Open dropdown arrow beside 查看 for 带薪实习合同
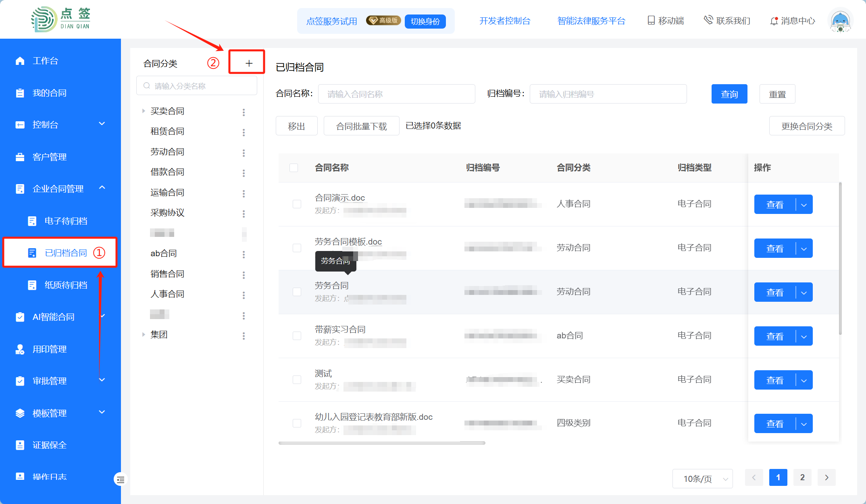The height and width of the screenshot is (504, 866). [x=804, y=336]
